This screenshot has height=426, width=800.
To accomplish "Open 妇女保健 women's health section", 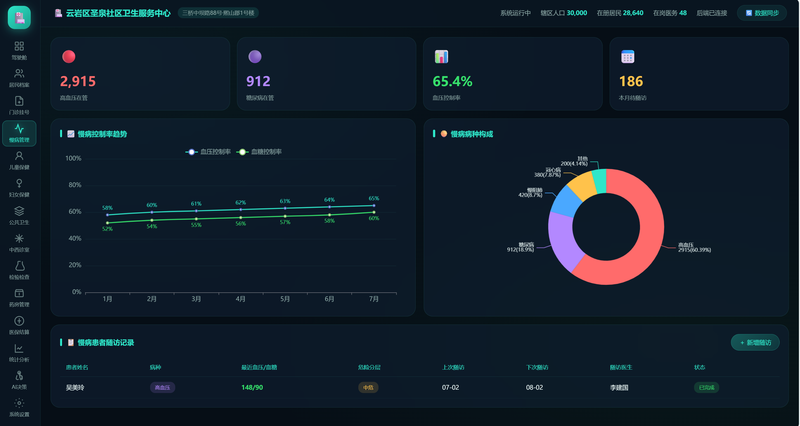I will click(19, 188).
